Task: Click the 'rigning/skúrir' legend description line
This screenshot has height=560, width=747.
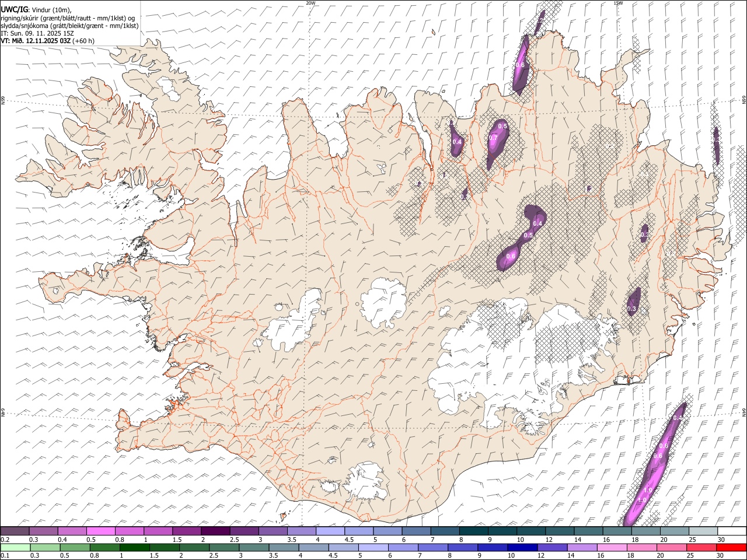Action: point(68,18)
